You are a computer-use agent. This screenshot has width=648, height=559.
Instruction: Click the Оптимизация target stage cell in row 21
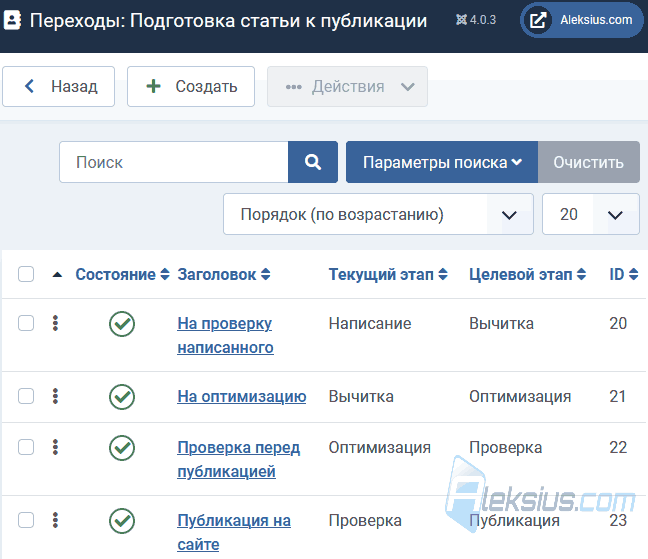[520, 397]
